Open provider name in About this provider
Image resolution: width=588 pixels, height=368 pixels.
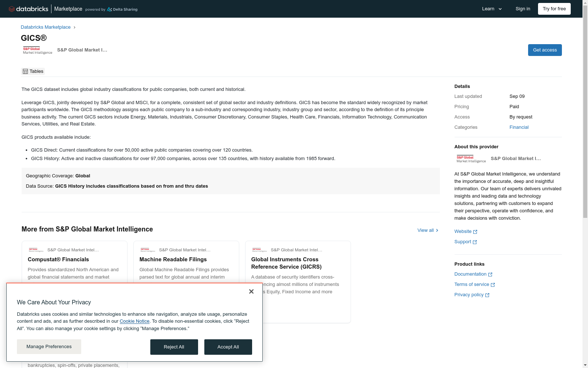(516, 159)
